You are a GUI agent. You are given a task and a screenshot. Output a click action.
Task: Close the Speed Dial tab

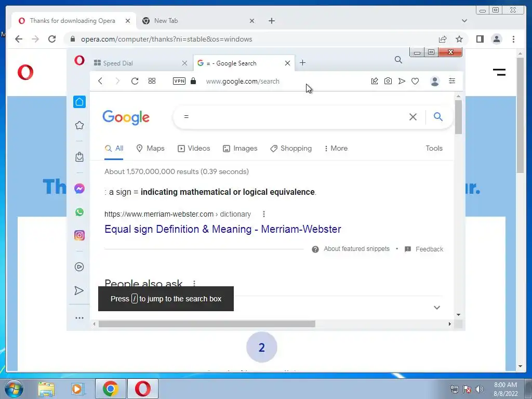(x=184, y=63)
